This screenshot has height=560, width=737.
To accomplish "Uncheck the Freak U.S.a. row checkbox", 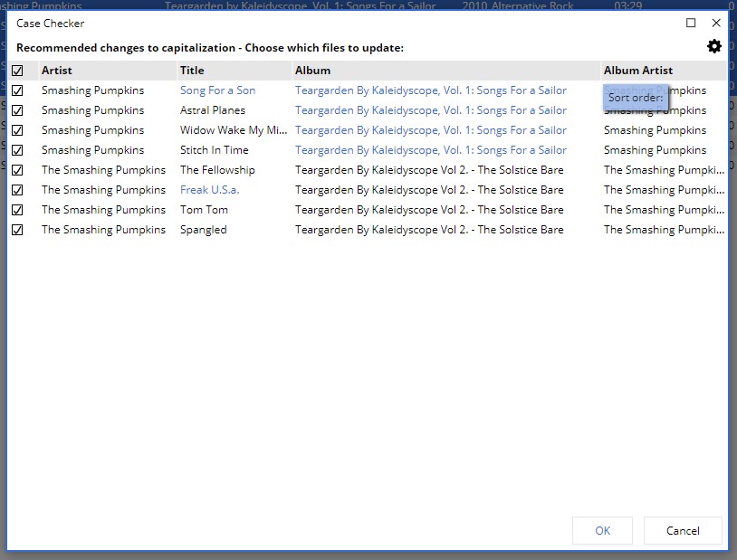I will pos(17,190).
